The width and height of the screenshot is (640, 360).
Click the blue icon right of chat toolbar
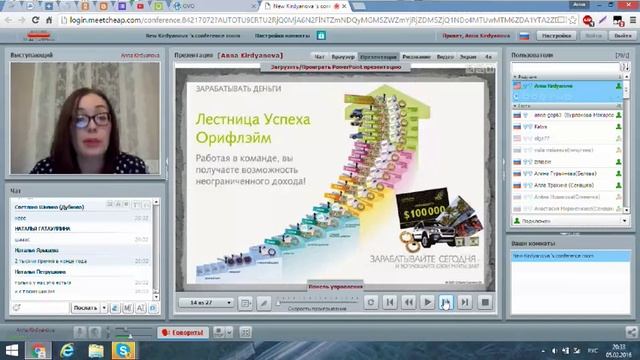click(x=153, y=308)
